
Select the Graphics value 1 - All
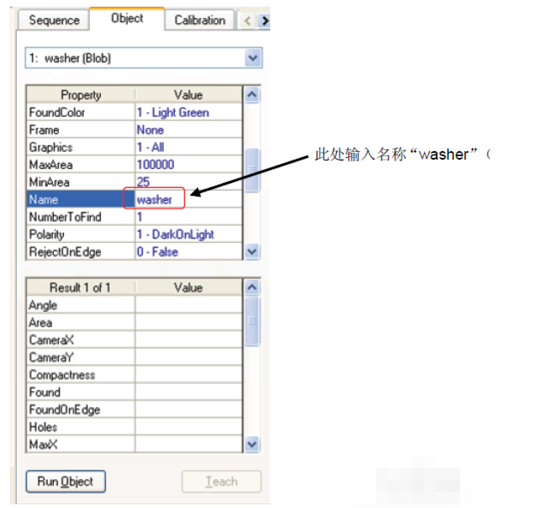click(189, 147)
